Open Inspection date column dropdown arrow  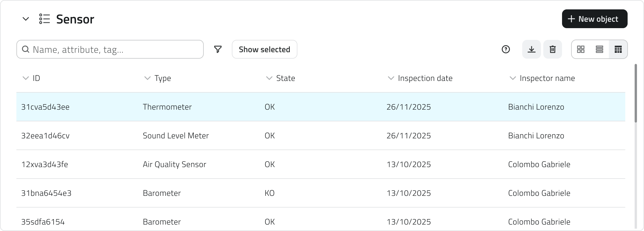[391, 78]
